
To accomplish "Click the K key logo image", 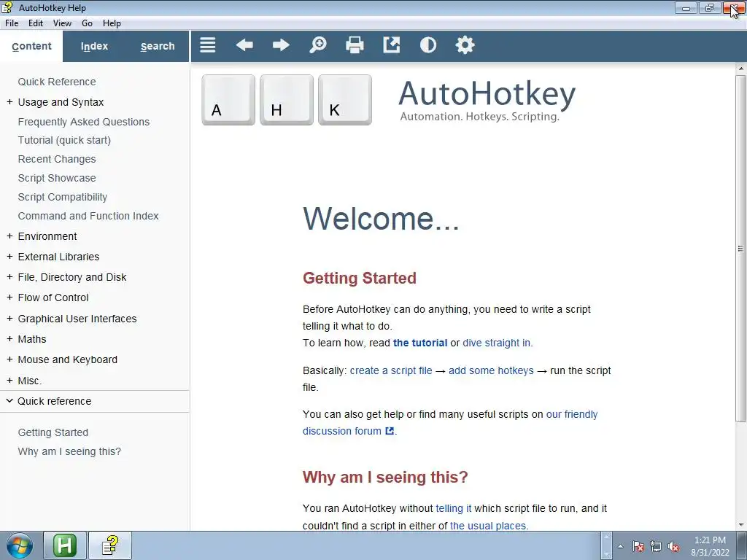I will 345,100.
